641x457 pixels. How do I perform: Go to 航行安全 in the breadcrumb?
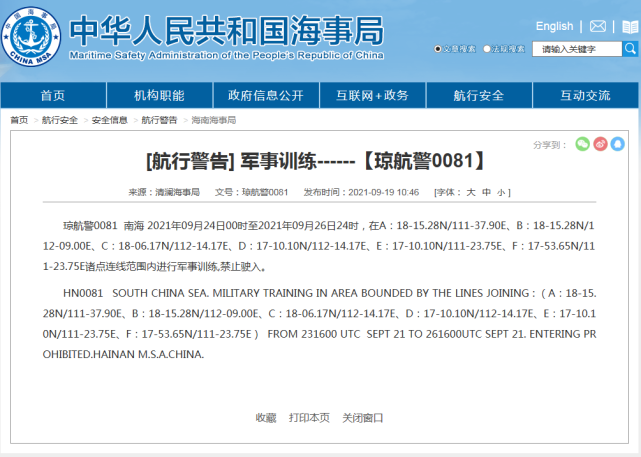60,120
